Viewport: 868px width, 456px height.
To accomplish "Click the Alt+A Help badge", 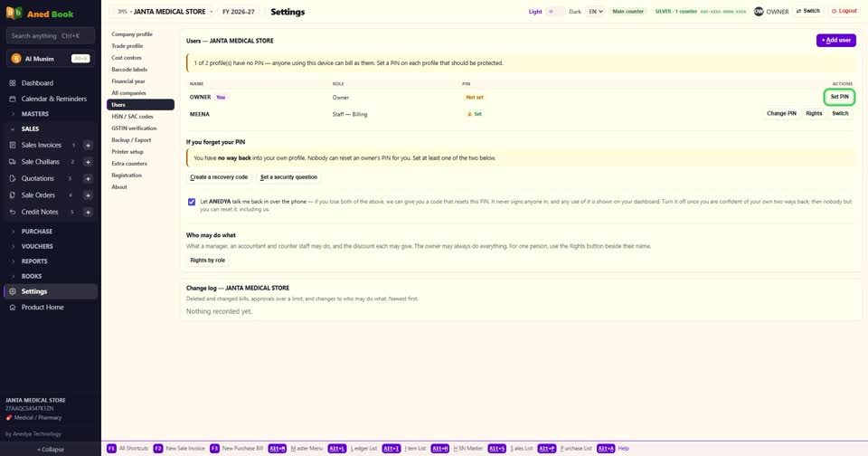I will point(606,448).
